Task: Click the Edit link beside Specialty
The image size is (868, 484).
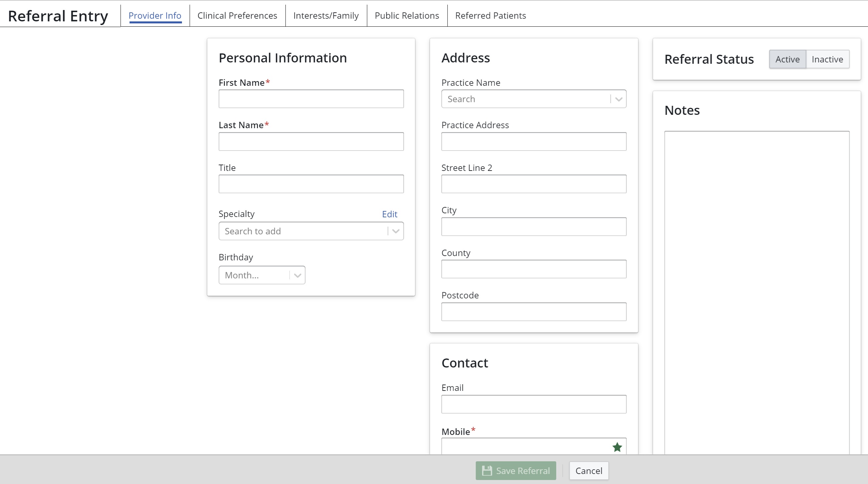Action: pos(390,214)
